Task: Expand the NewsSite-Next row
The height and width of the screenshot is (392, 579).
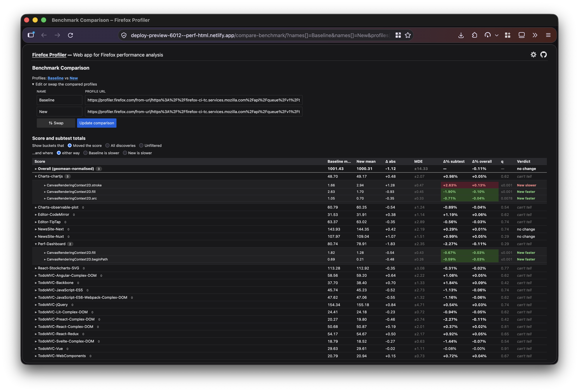Action: click(x=36, y=229)
